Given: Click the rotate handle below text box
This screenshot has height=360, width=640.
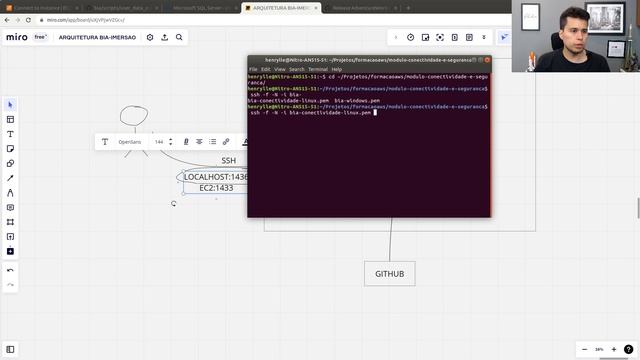Looking at the screenshot, I should tap(174, 203).
